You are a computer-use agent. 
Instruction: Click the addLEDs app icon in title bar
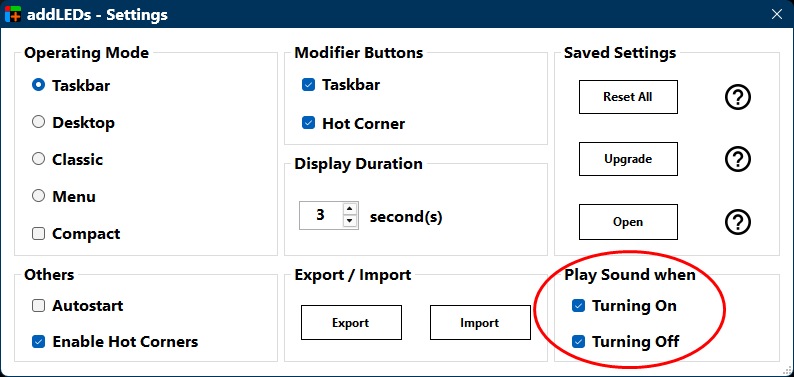(x=13, y=14)
